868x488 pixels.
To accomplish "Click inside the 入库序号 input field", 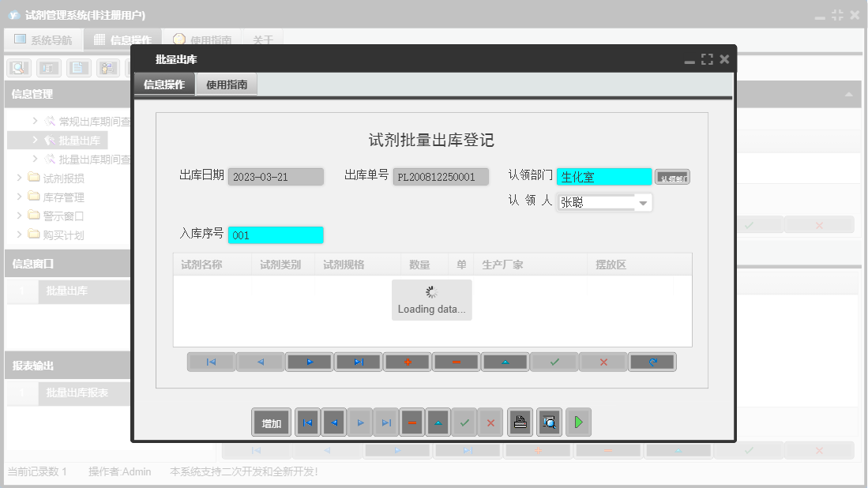I will [275, 235].
